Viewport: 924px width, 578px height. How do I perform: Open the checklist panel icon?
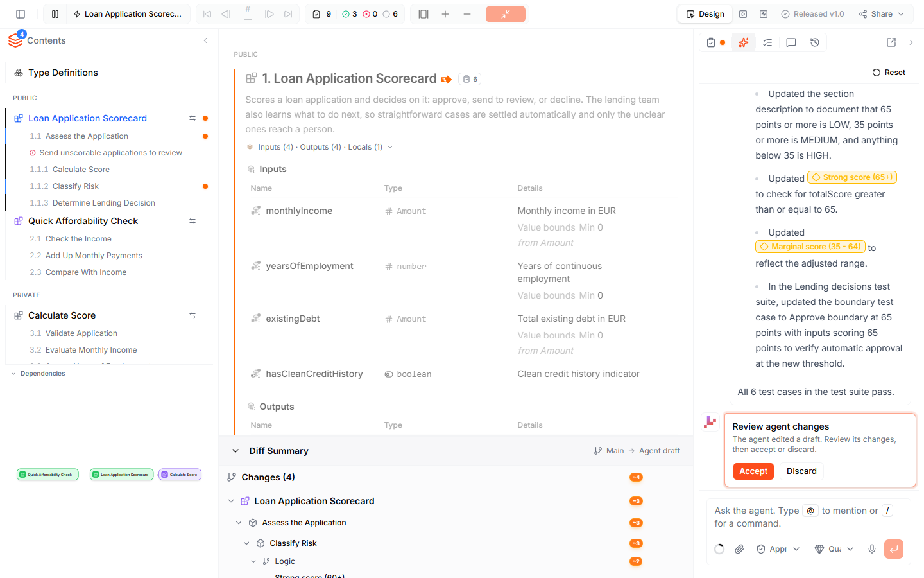coord(767,42)
